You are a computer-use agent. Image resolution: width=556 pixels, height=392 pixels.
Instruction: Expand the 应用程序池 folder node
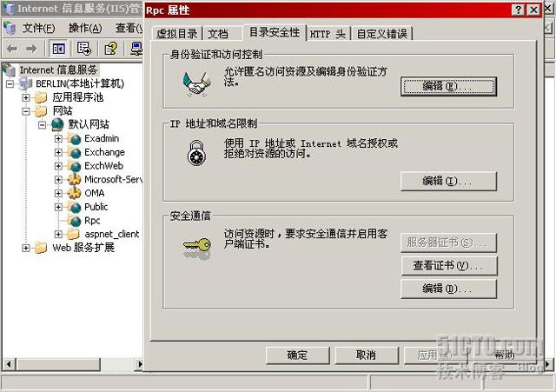(26, 97)
